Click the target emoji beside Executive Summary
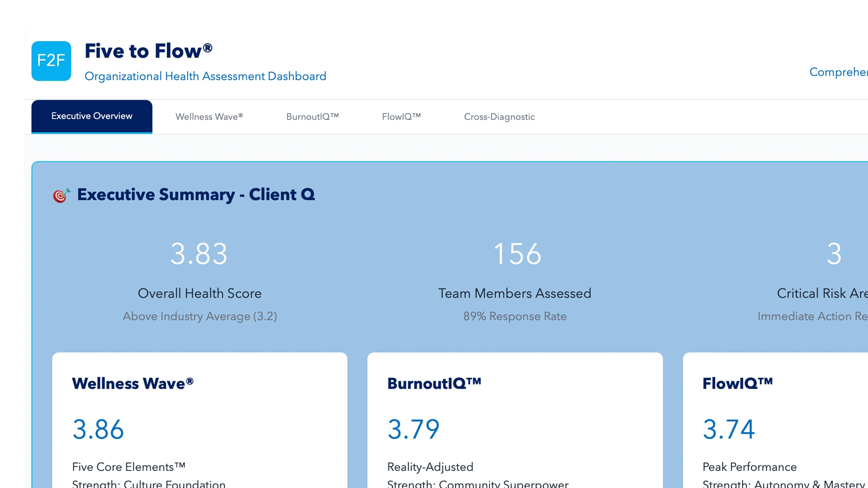The height and width of the screenshot is (488, 868). [61, 195]
